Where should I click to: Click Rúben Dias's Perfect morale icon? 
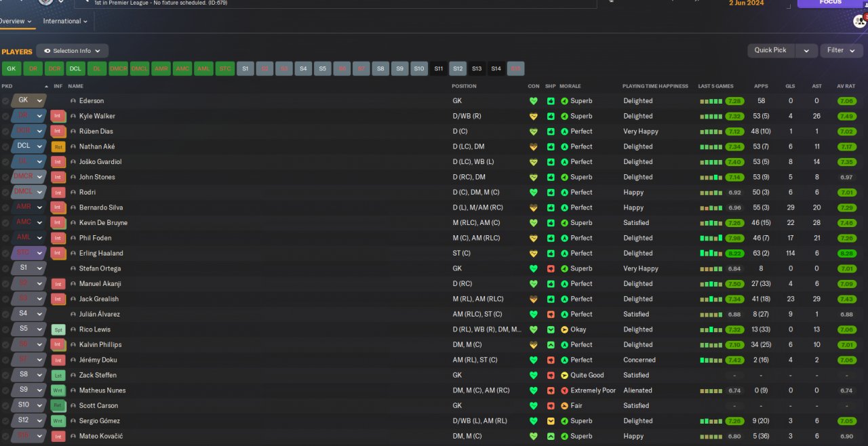(564, 131)
